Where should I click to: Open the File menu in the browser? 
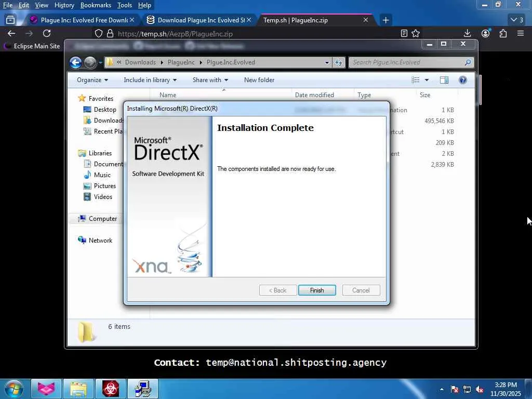click(7, 5)
